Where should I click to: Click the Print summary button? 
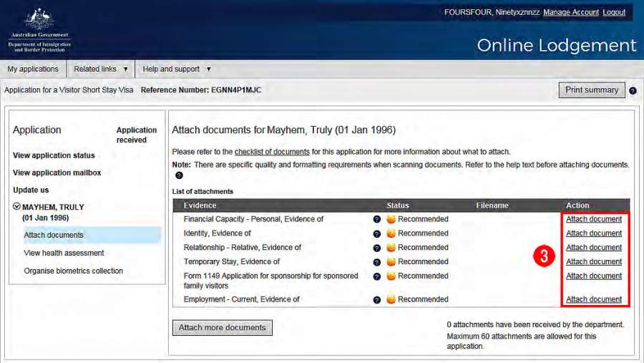point(592,90)
